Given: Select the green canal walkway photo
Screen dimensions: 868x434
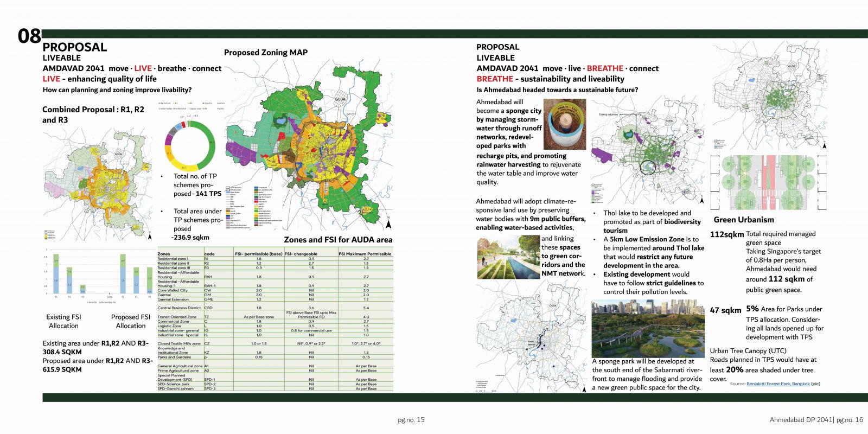Looking at the screenshot, I should (508, 257).
